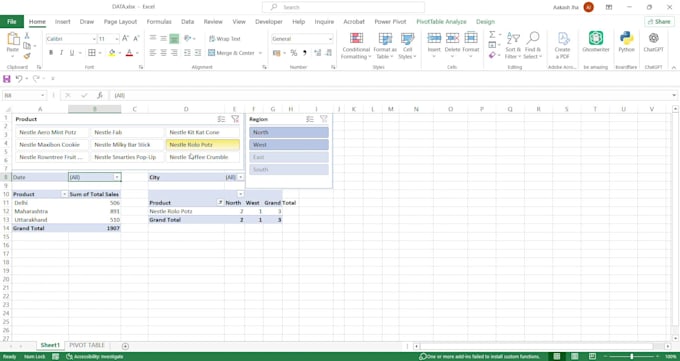Toggle Align Left in the ribbon
Image resolution: width=680 pixels, height=361 pixels.
(153, 53)
